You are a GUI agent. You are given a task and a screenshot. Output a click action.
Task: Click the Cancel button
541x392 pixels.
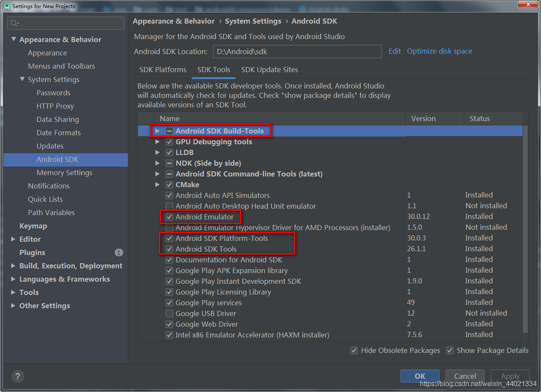[465, 376]
